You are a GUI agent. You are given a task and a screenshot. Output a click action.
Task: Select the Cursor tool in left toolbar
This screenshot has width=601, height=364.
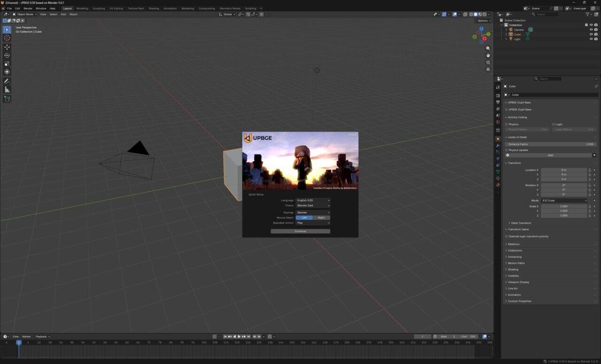[x=7, y=38]
